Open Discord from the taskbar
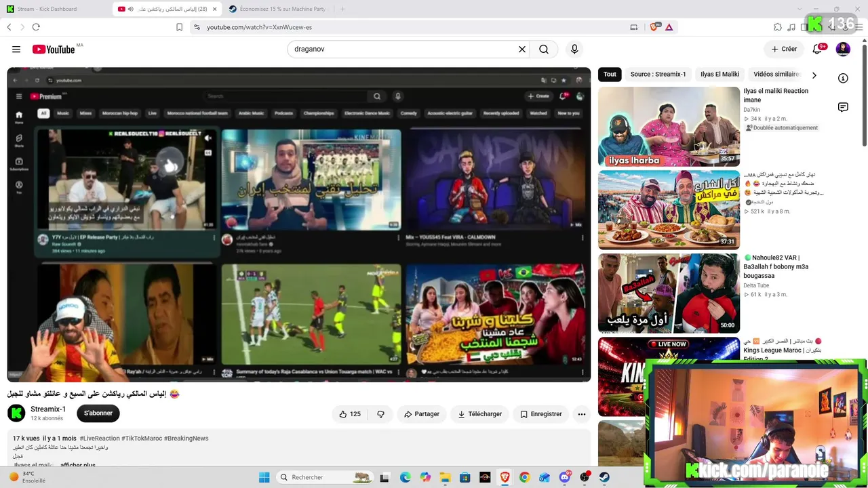Screen dimensions: 868x488 point(564,477)
